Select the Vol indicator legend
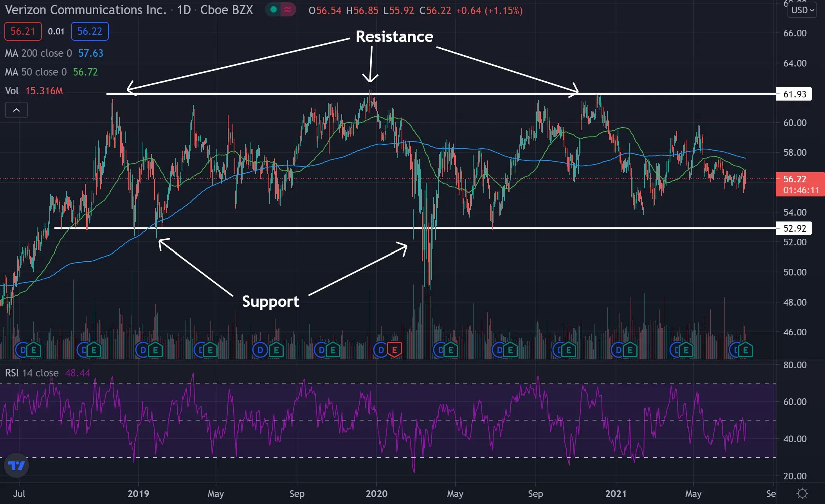This screenshot has height=504, width=825. [12, 91]
